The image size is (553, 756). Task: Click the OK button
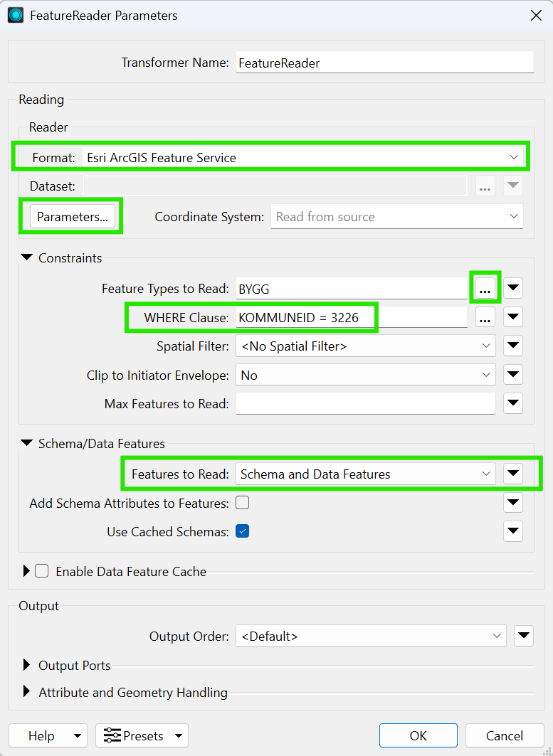click(x=418, y=736)
